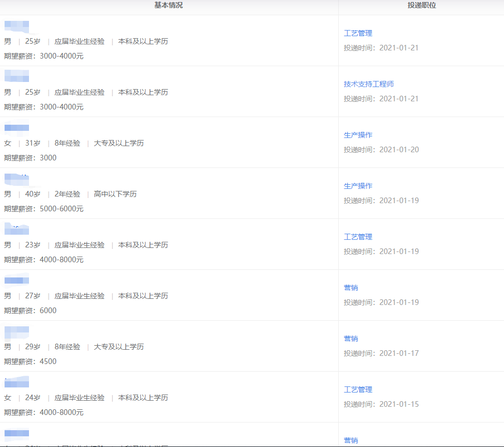Open blurred name of 31岁 female applicant

pyautogui.click(x=17, y=128)
